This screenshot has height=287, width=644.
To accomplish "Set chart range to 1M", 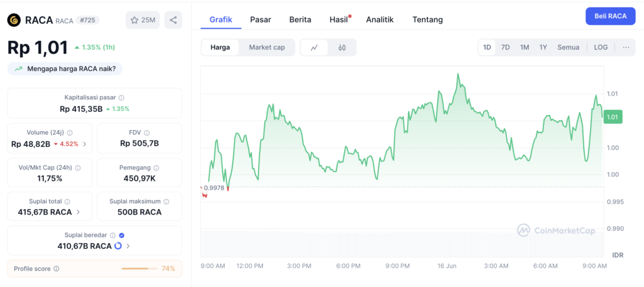I will click(525, 47).
